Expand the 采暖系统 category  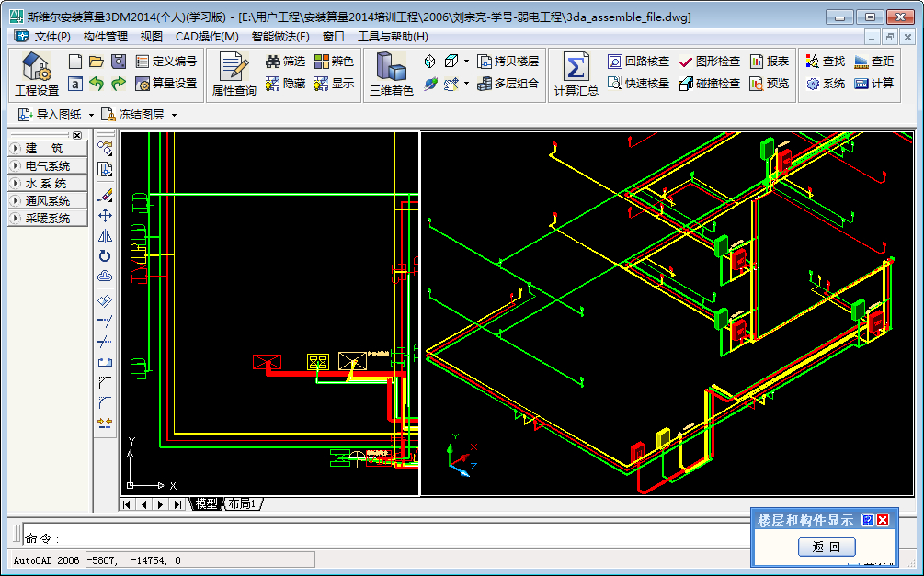pos(48,219)
